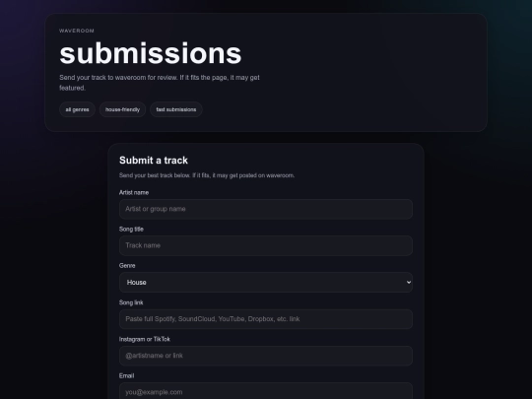Click the WAVEROOM brand label
This screenshot has width=532, height=399.
click(x=77, y=31)
